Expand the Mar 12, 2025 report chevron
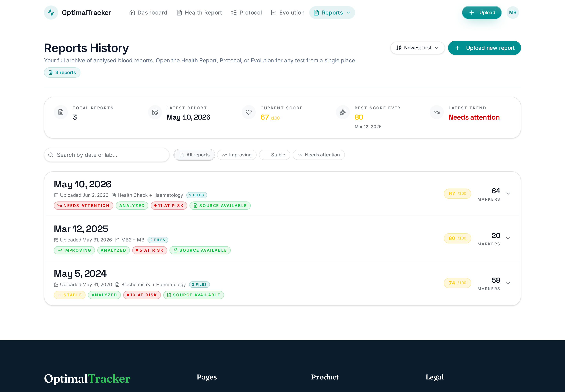 (508, 238)
